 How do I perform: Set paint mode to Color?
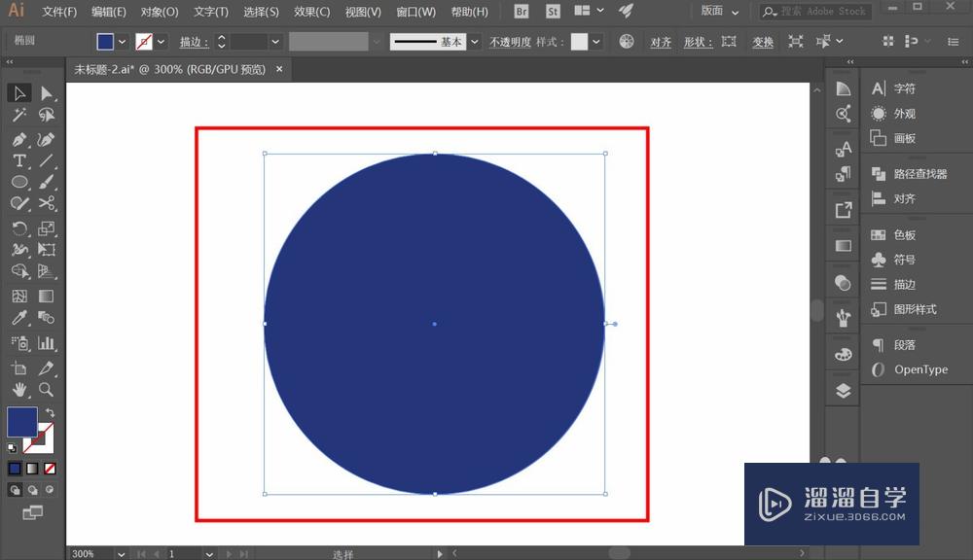[x=15, y=469]
